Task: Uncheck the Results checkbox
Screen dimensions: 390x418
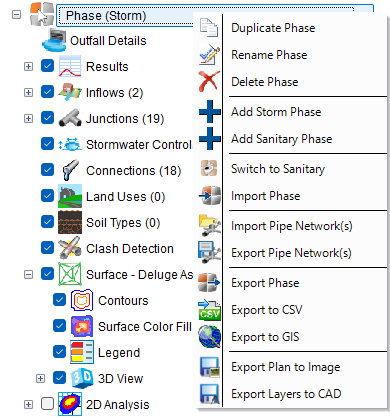Action: click(x=47, y=66)
